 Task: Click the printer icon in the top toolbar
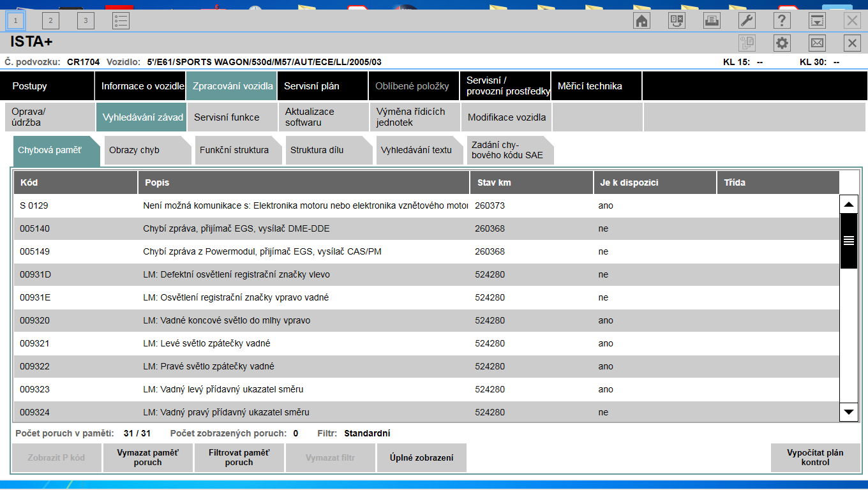click(x=712, y=20)
